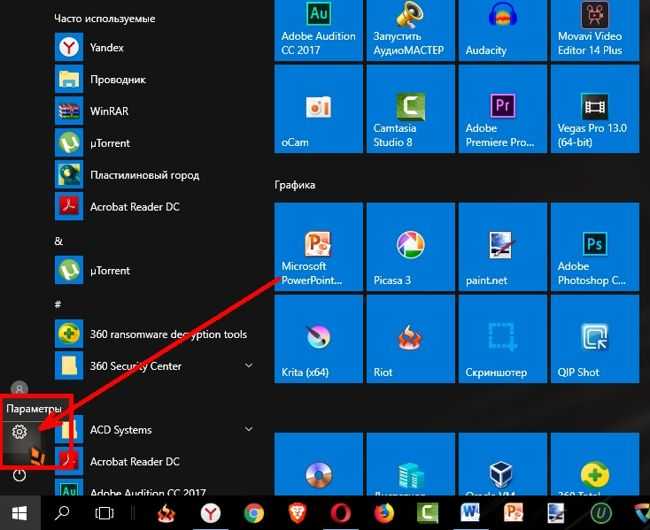Viewport: 650px width, 530px height.
Task: Open Microsoft Word on the taskbar
Action: point(470,513)
